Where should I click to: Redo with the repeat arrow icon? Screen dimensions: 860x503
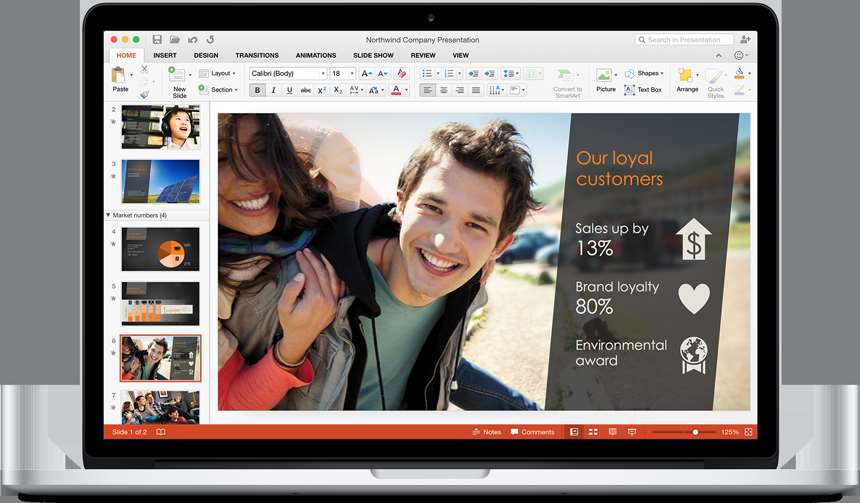210,39
